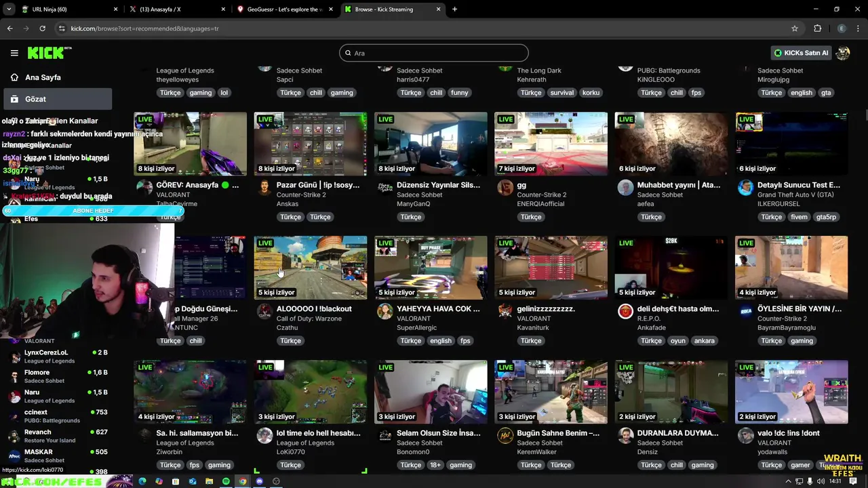
Task: Open Flomore channel in sidebar
Action: click(x=58, y=376)
